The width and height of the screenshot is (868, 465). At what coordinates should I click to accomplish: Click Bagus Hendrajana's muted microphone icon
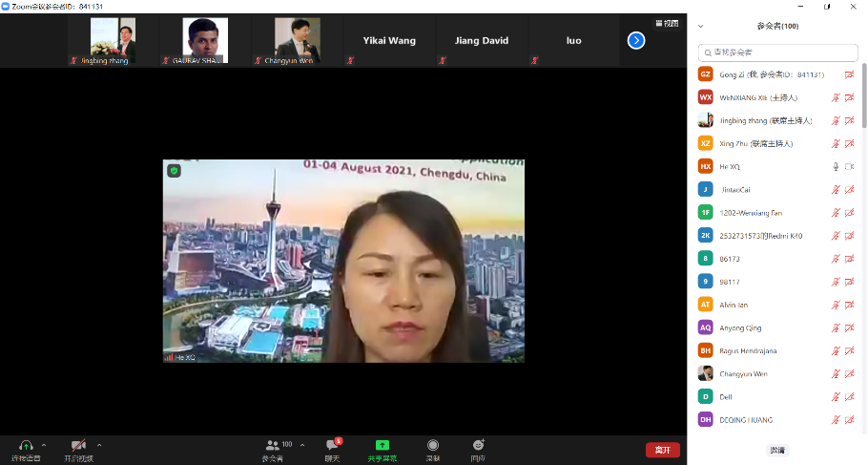tap(836, 350)
